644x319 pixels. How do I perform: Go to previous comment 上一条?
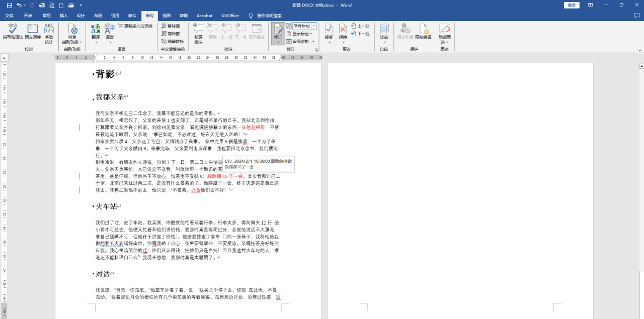tap(227, 31)
